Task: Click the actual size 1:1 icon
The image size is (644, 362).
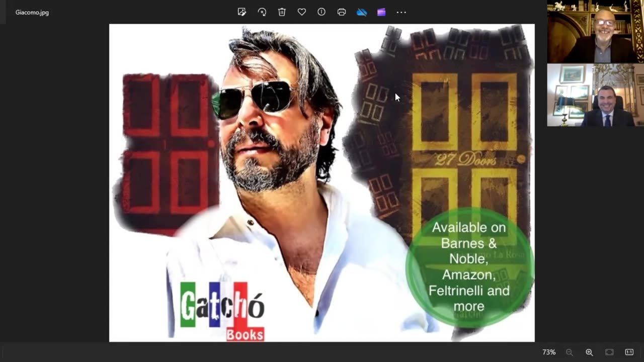Action: click(x=629, y=352)
